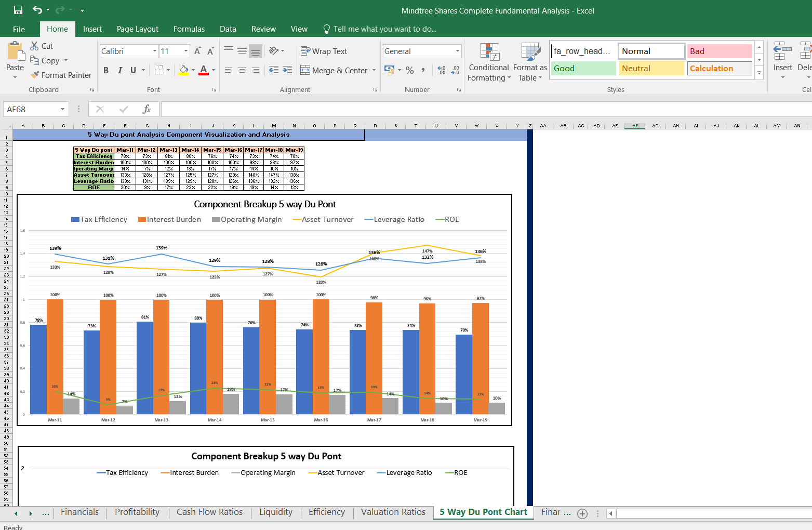Image resolution: width=812 pixels, height=530 pixels.
Task: Open Format as Table gallery
Action: (530, 62)
